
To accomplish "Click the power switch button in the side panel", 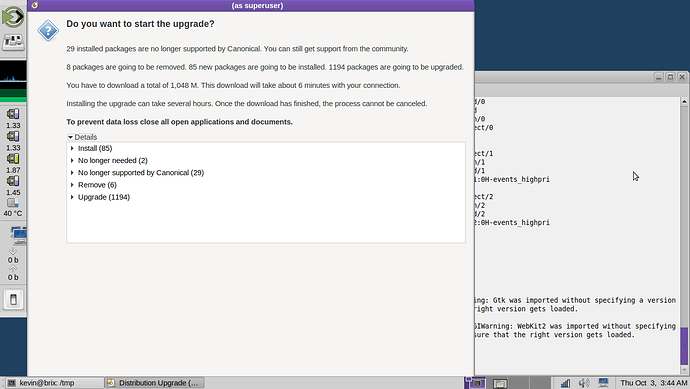I will (x=13, y=300).
